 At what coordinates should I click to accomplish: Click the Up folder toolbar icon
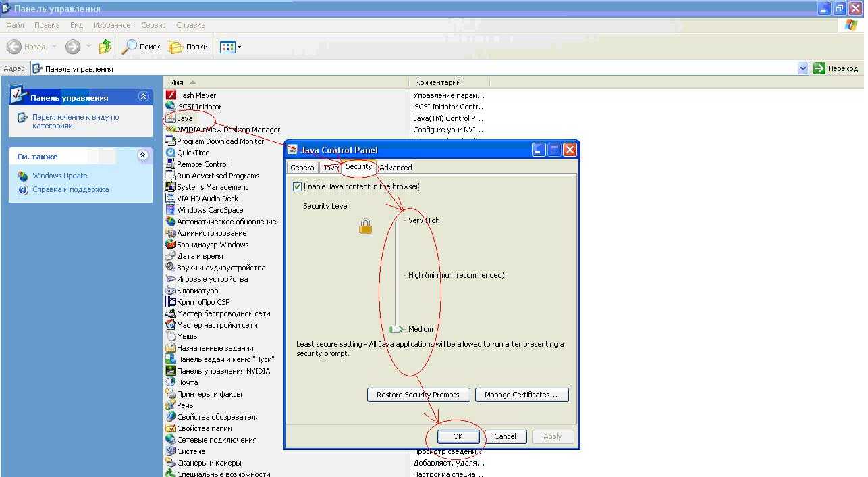(x=105, y=47)
